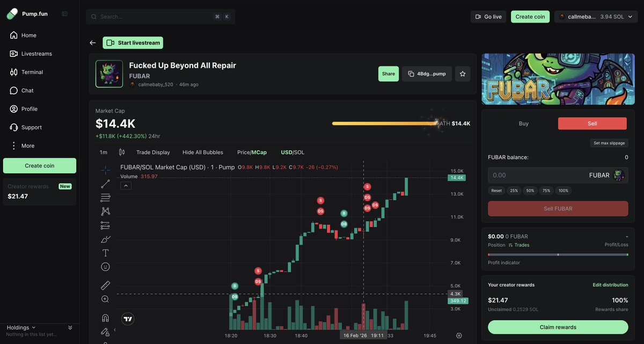Click the Go live button
This screenshot has width=644, height=344.
pos(488,17)
